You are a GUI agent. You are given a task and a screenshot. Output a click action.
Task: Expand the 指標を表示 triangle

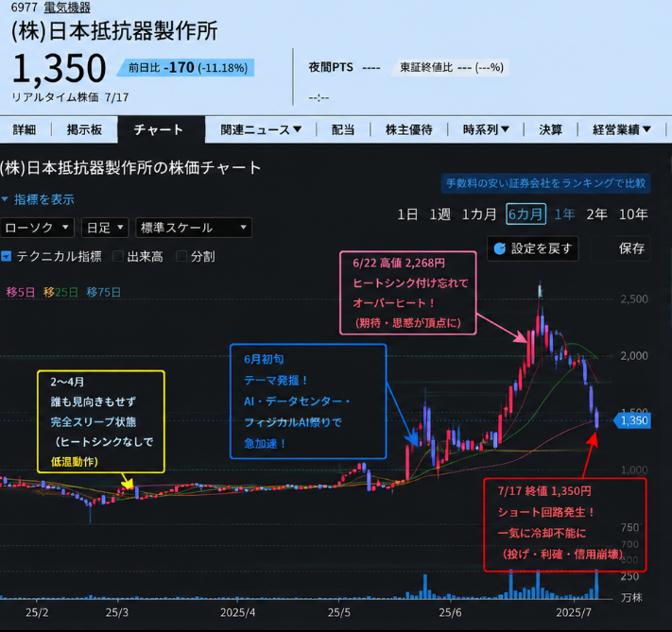click(x=5, y=199)
